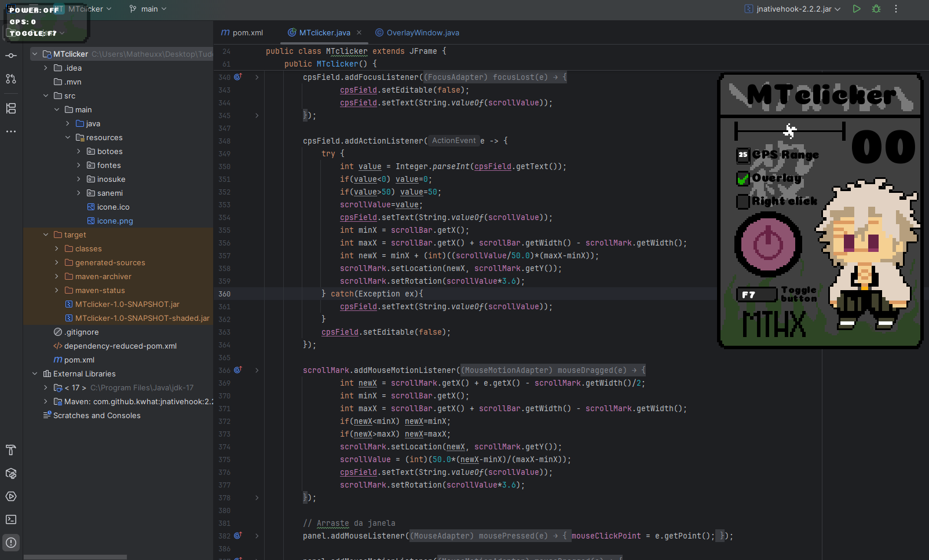Image resolution: width=929 pixels, height=560 pixels.
Task: Open the Pull Requests tool window
Action: (11, 79)
